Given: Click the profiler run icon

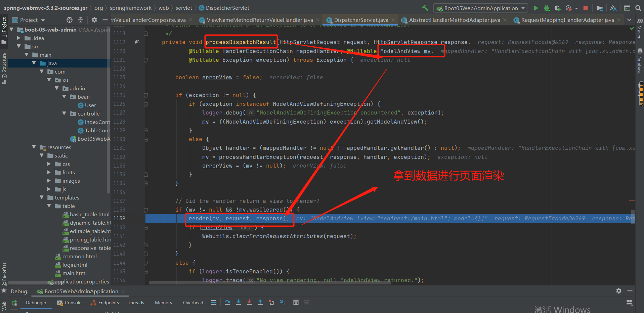Looking at the screenshot, I should coord(568,8).
